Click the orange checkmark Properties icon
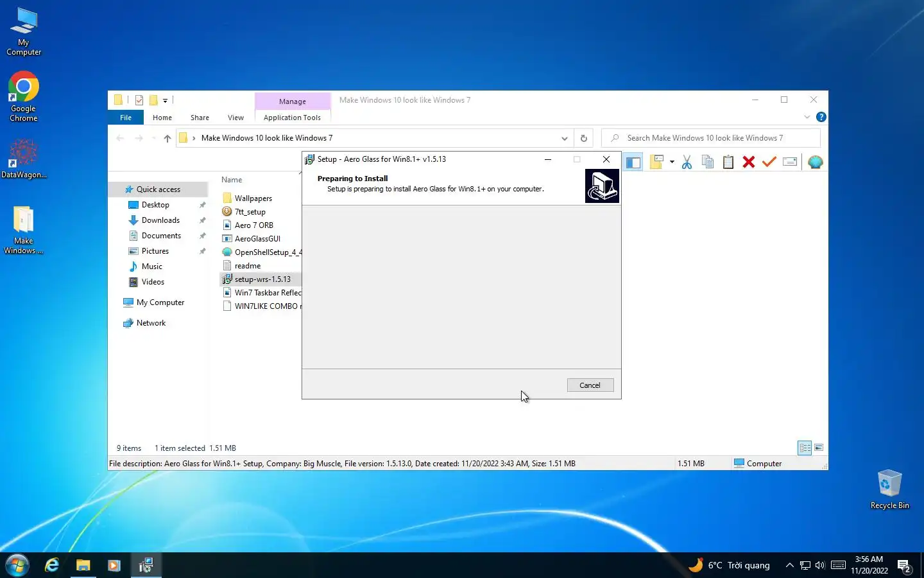Screen dimensions: 924x578 tap(769, 162)
